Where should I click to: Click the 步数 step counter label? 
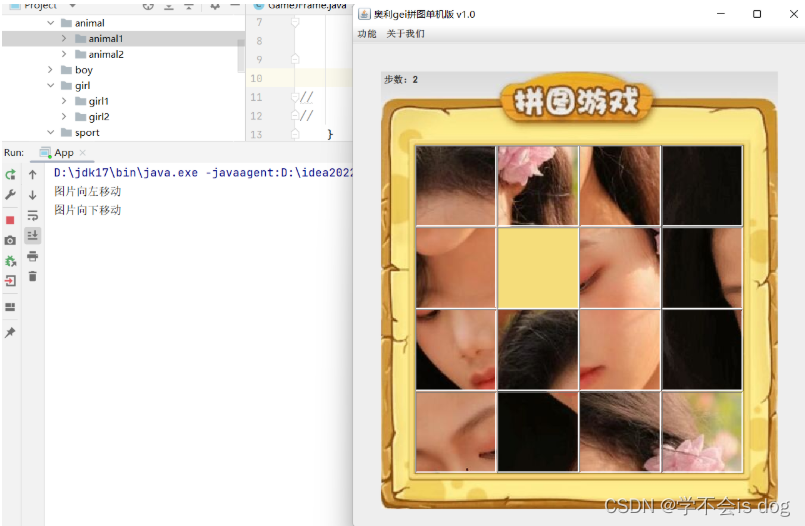401,80
